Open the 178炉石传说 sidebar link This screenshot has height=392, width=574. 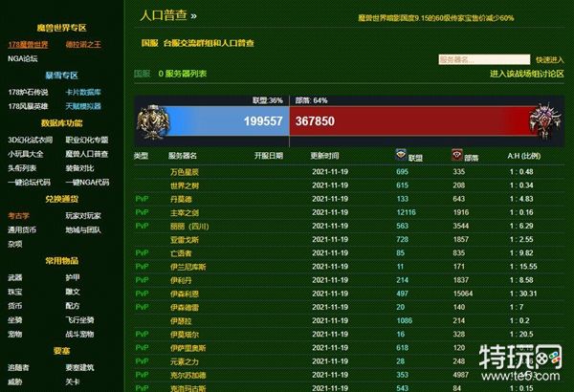(x=28, y=92)
